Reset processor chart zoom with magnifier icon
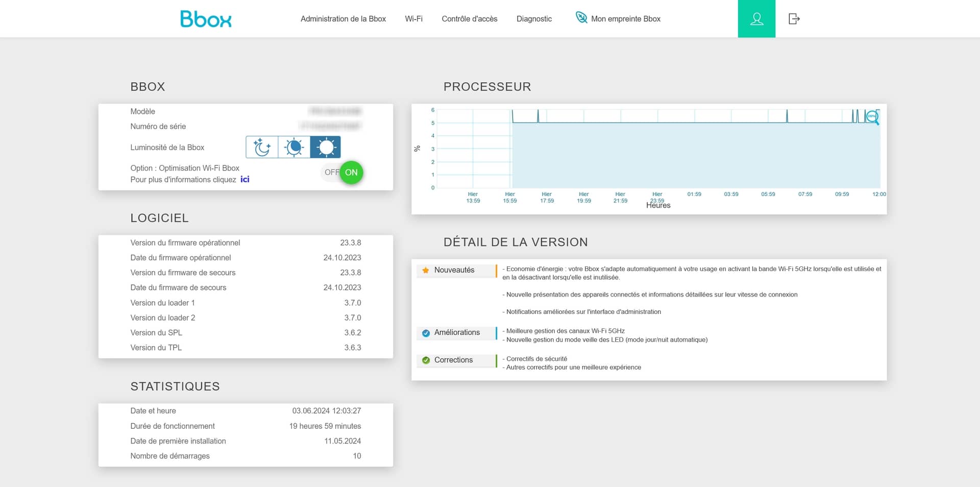Viewport: 980px width, 487px height. point(872,117)
